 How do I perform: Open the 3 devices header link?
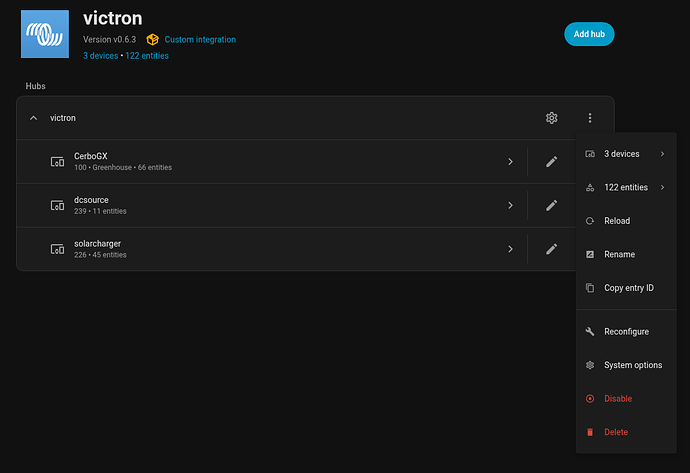pos(100,56)
